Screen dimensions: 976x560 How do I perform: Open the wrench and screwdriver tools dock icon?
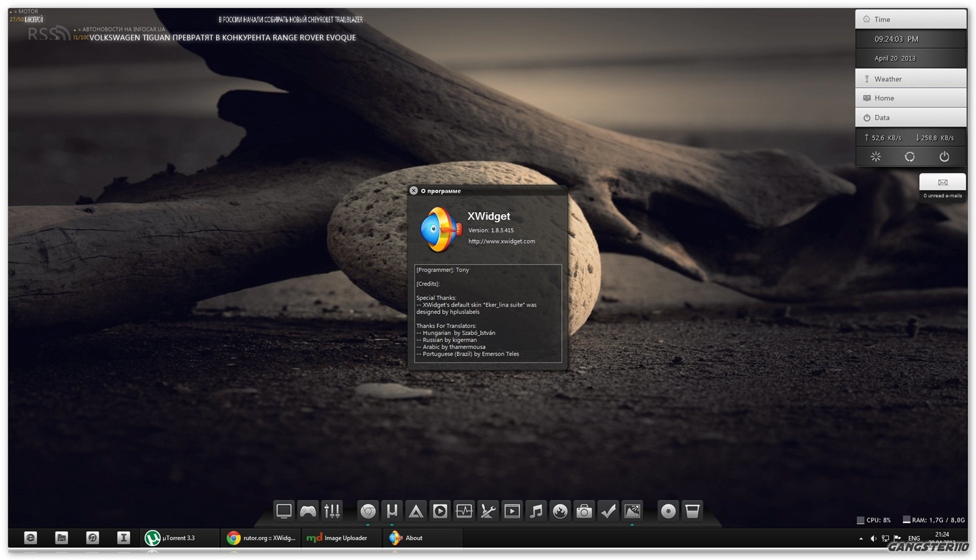click(488, 511)
